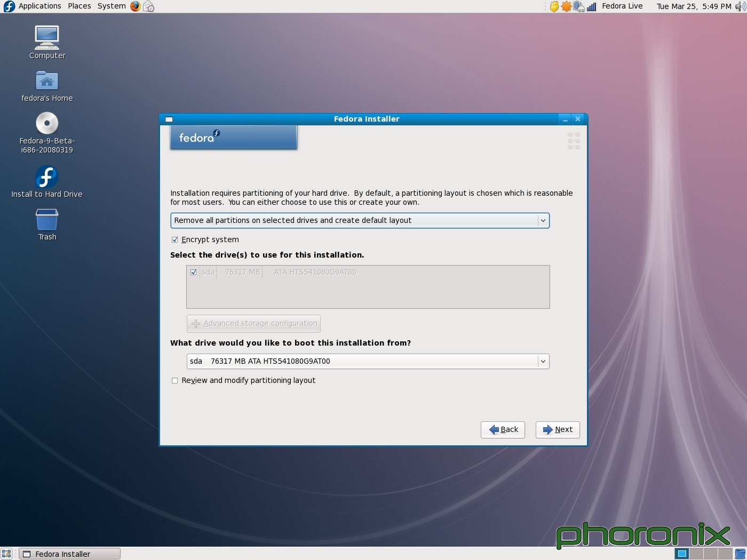Open the Places menu
747x560 pixels.
[x=79, y=6]
